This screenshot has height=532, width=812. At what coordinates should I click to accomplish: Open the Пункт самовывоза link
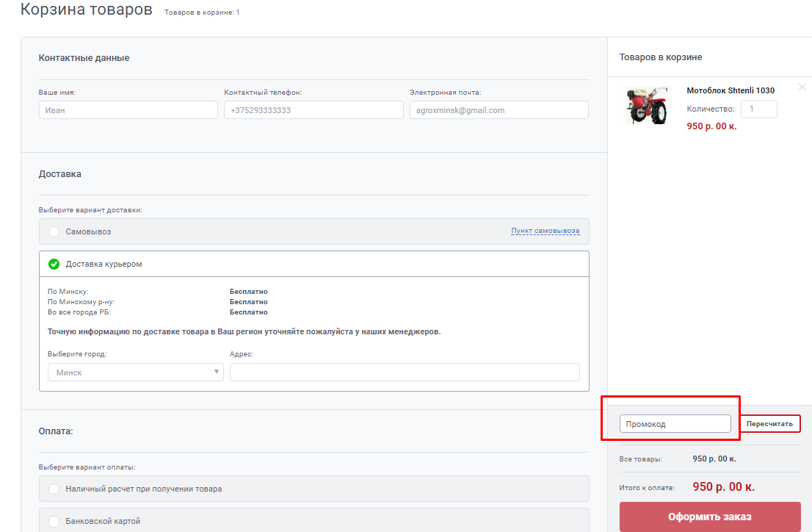tap(545, 231)
